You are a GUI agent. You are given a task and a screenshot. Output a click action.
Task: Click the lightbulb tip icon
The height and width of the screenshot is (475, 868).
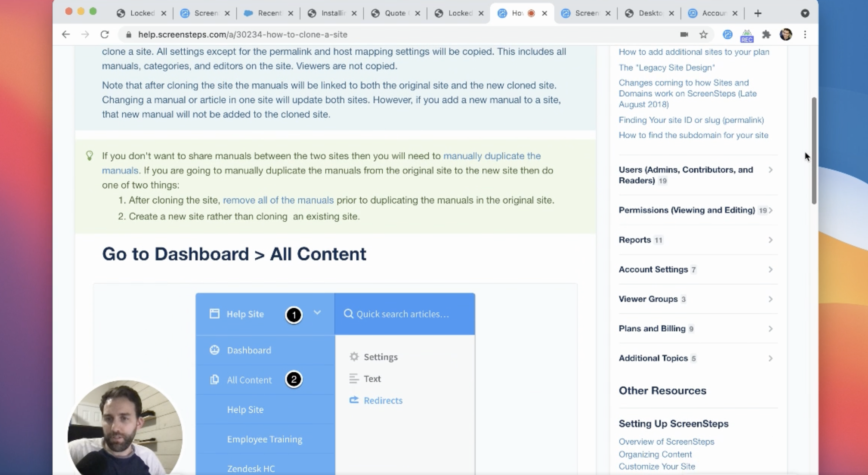(x=89, y=155)
